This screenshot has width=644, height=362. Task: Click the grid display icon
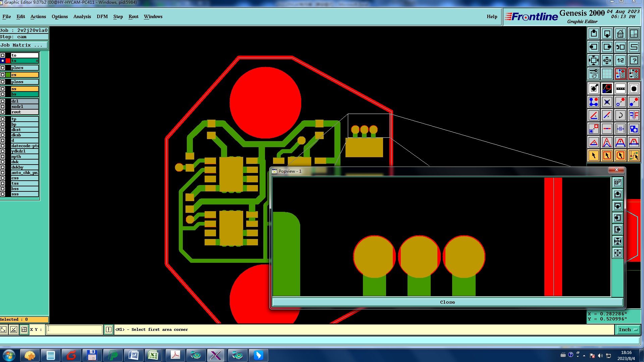tap(607, 74)
